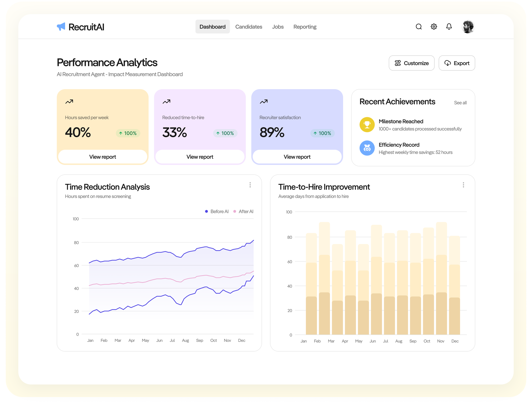Click the Milestone Reached trophy icon
The image size is (532, 407).
[367, 125]
